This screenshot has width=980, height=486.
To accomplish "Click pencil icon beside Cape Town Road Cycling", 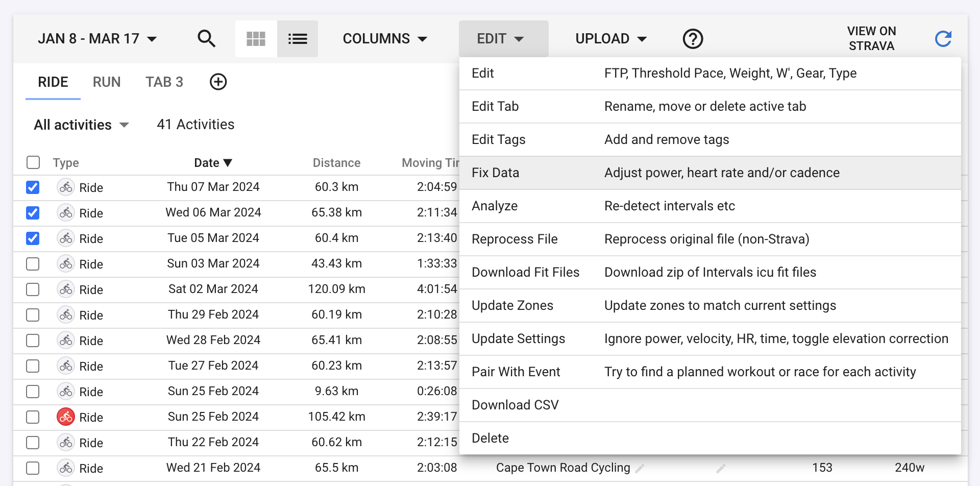I will click(640, 468).
